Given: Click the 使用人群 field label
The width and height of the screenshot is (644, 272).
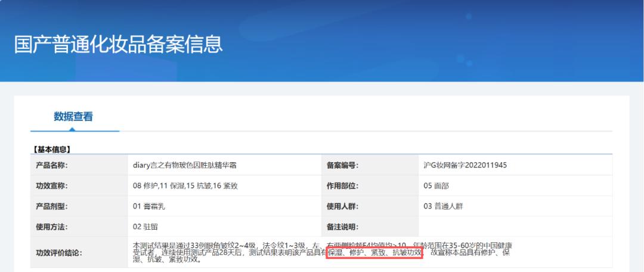Looking at the screenshot, I should coord(342,206).
